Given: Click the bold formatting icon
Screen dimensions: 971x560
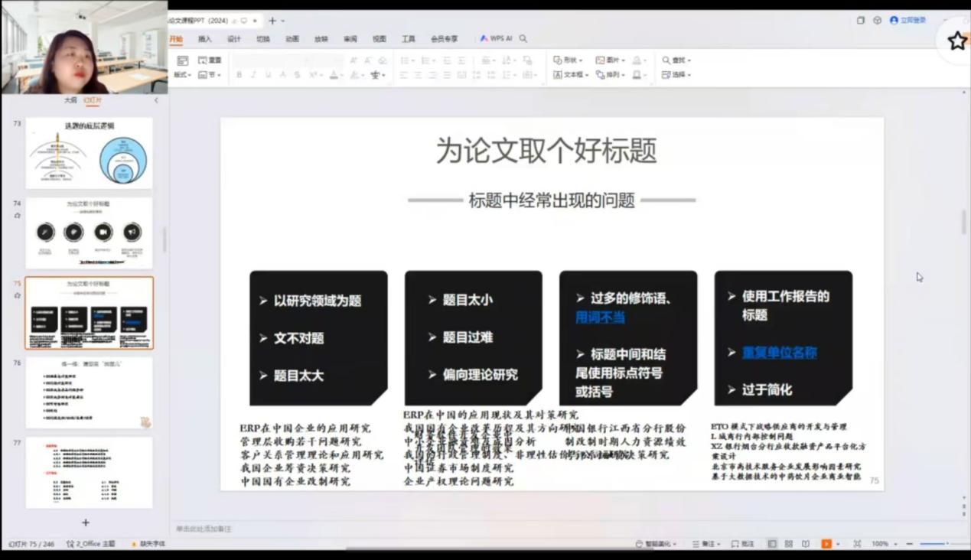Looking at the screenshot, I should click(239, 75).
